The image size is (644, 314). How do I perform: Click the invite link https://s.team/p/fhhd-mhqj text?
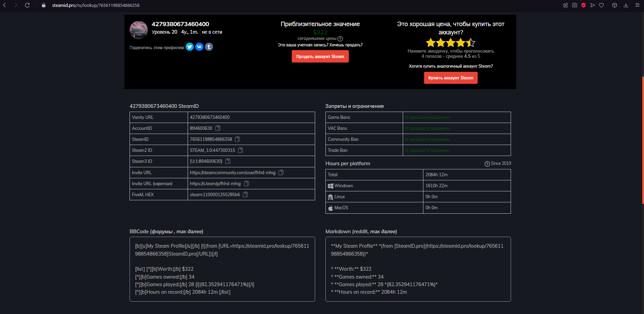(215, 183)
